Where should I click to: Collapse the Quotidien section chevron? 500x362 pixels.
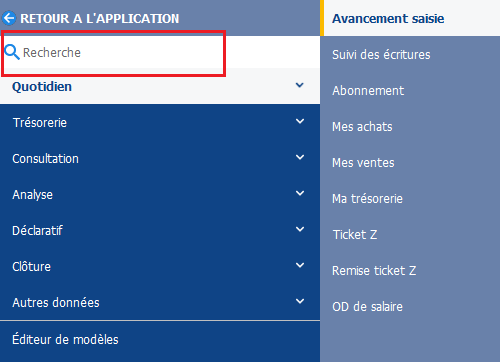click(x=300, y=85)
